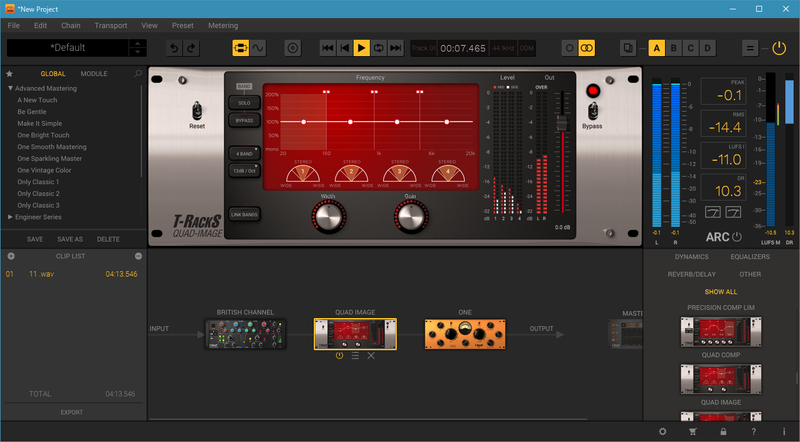Click the band BYPASS button
The image size is (800, 442).
244,120
